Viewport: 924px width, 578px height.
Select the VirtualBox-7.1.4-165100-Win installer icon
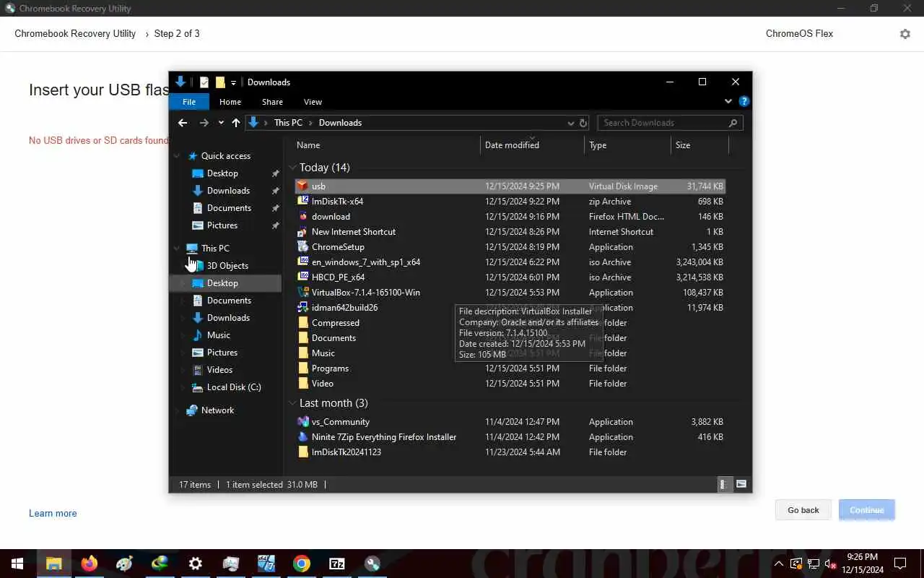[x=303, y=293]
